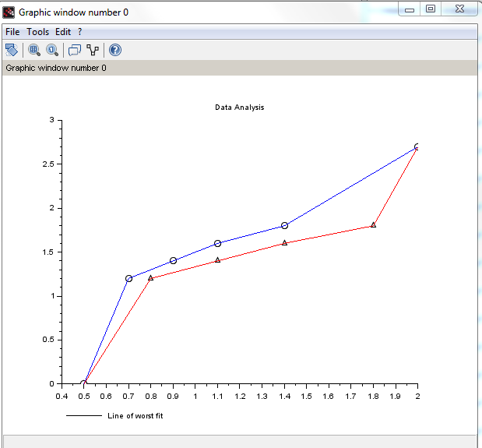482x448 pixels.
Task: Select the 'Data Analysis' plot title
Action: coord(240,108)
